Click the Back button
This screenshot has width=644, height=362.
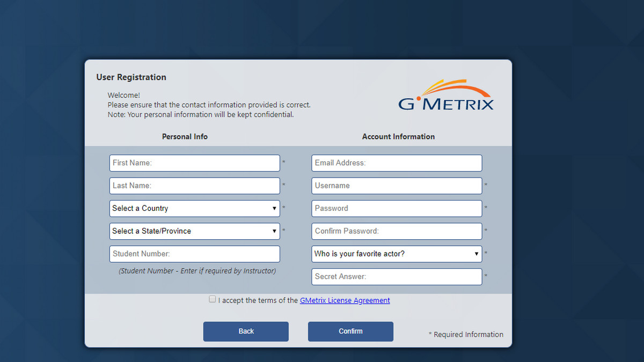click(246, 331)
